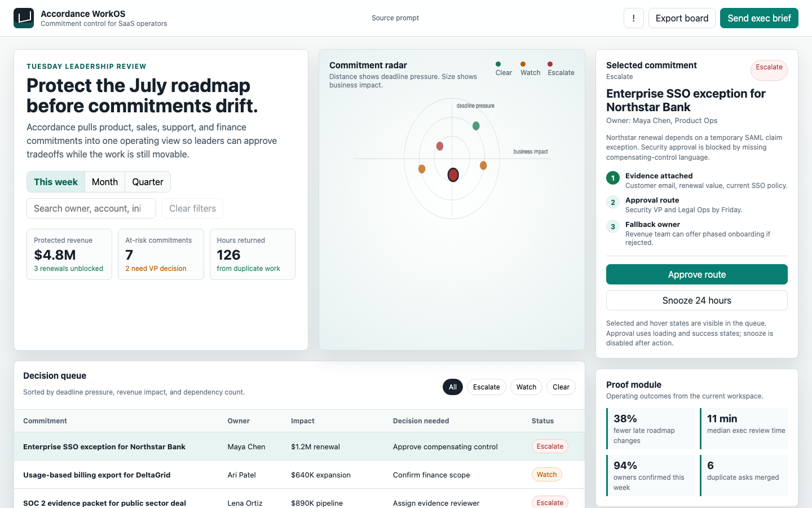Click Escalate badge in SOC 2 row

tap(550, 502)
